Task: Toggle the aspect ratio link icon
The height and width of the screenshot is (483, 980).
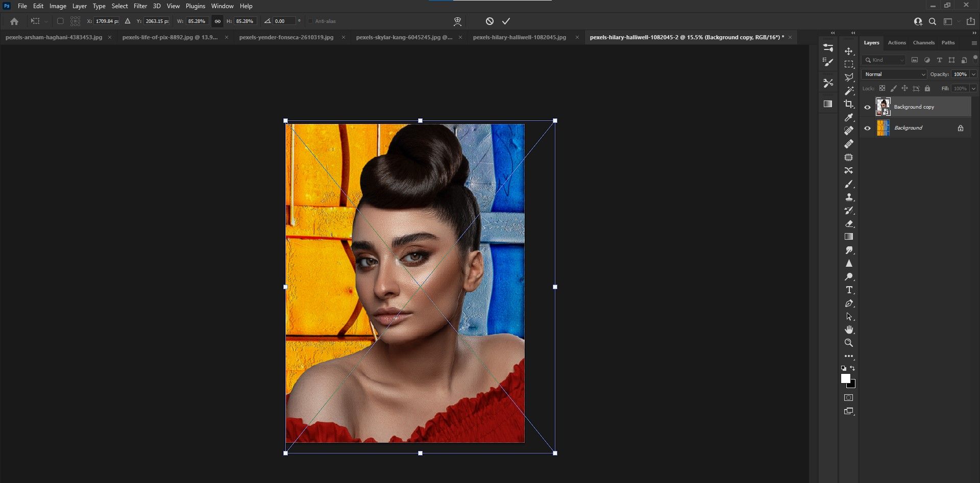Action: 217,21
